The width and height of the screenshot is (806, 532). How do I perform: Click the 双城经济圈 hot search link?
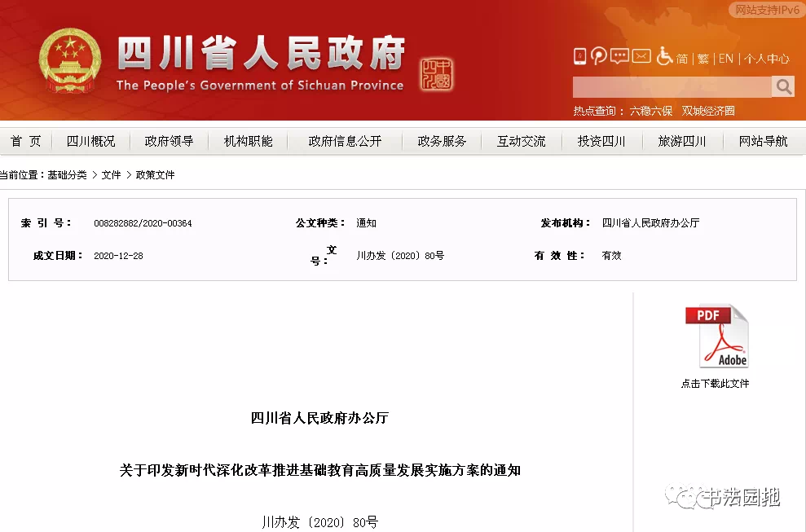708,111
